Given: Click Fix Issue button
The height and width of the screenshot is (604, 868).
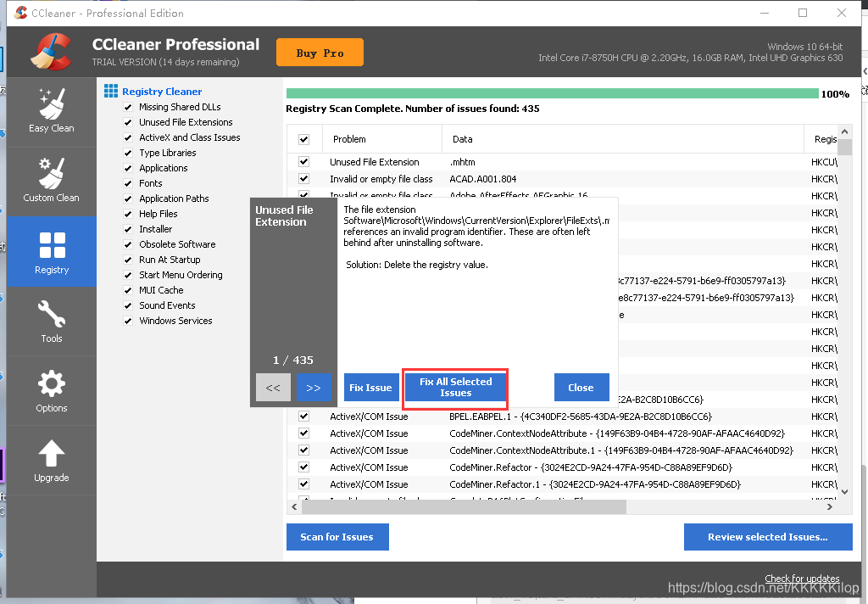Looking at the screenshot, I should pyautogui.click(x=370, y=388).
